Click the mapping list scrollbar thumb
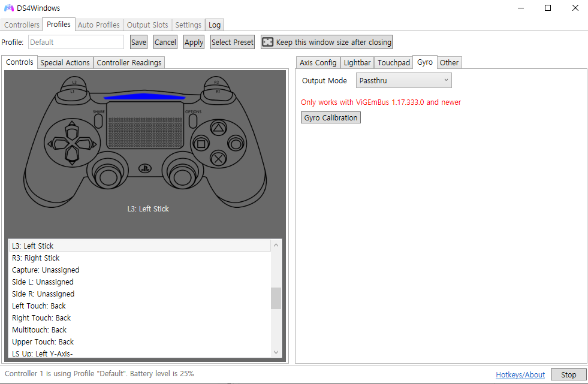 (x=276, y=298)
